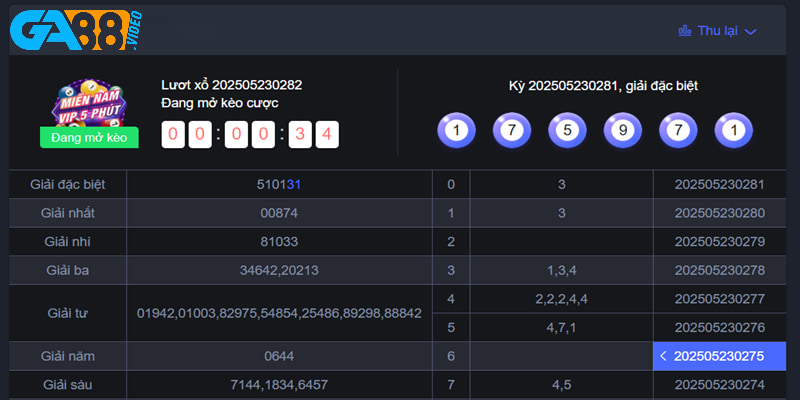The height and width of the screenshot is (400, 800).
Task: Select the highlighted period 202505230275
Action: (x=719, y=356)
